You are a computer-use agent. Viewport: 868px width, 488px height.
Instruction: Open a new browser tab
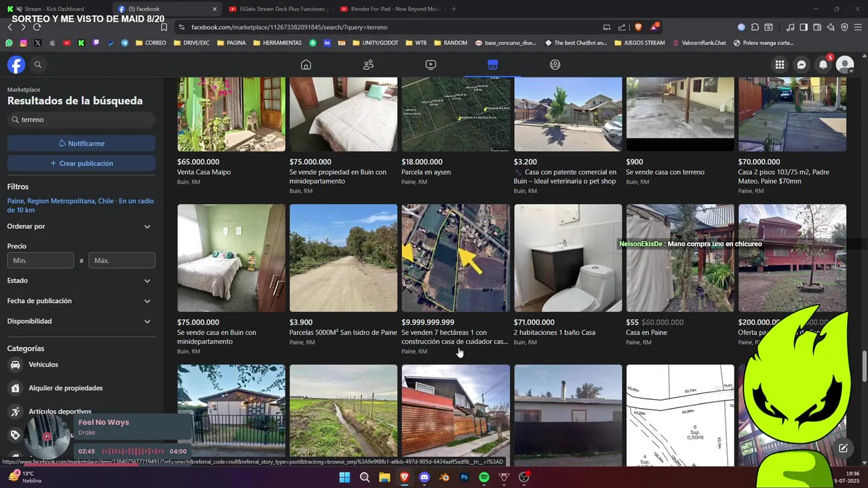pos(454,9)
